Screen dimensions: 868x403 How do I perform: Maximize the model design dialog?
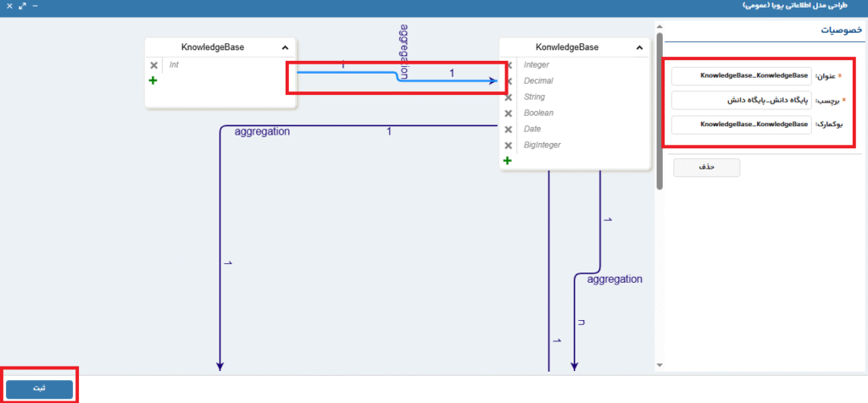click(20, 6)
